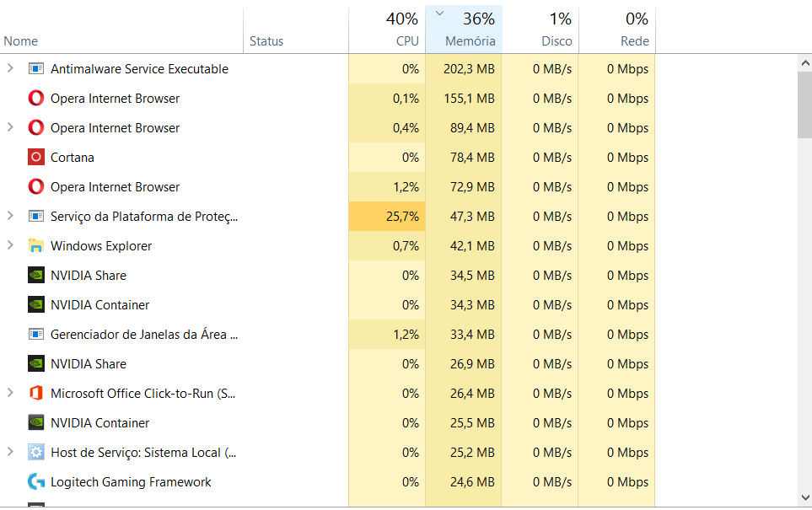Expand the Host de Serviço: Sistema Local group
The height and width of the screenshot is (510, 812).
click(x=10, y=453)
